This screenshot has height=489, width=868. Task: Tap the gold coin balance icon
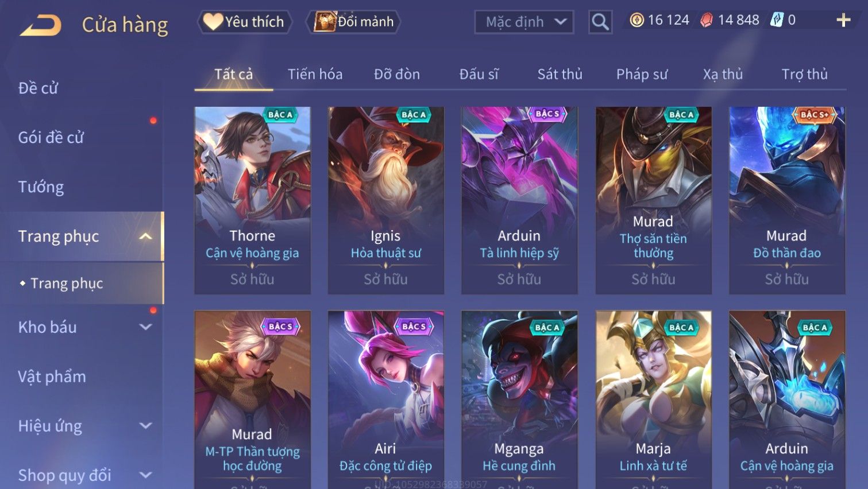(x=636, y=21)
